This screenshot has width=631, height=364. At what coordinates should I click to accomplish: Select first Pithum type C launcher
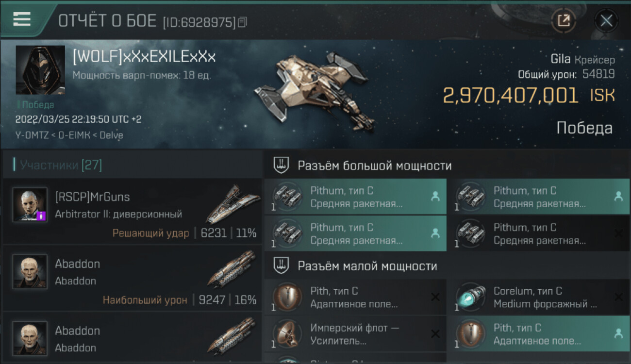coord(355,197)
